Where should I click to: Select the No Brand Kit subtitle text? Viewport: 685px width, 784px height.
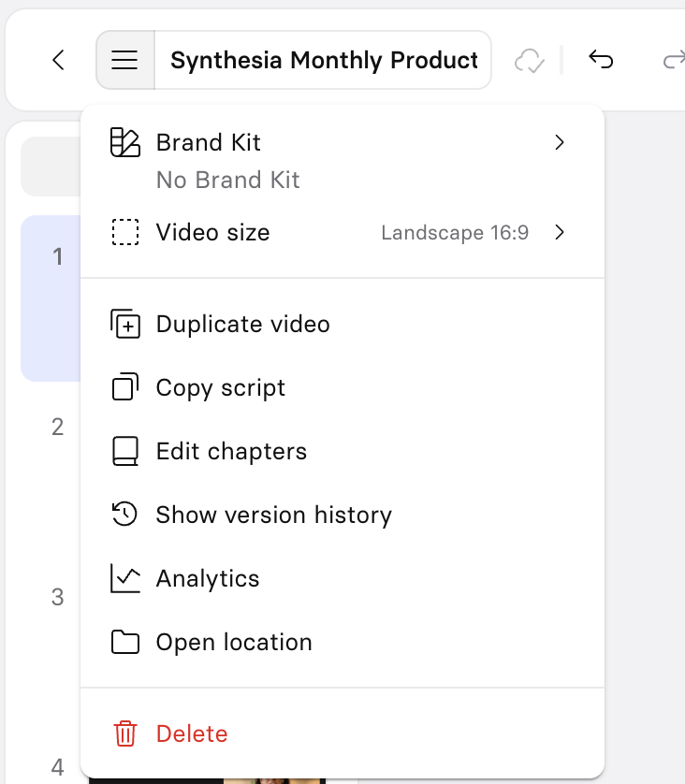tap(228, 180)
